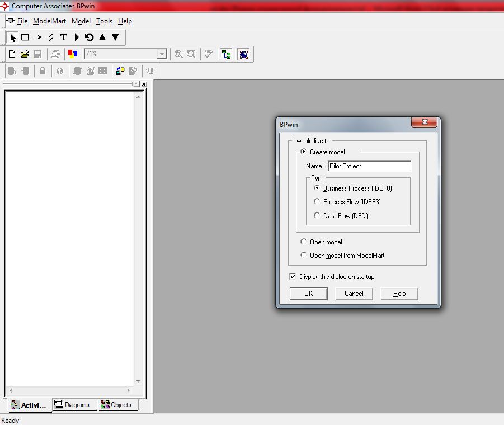Open the Help menu
The width and height of the screenshot is (504, 425).
[x=125, y=21]
